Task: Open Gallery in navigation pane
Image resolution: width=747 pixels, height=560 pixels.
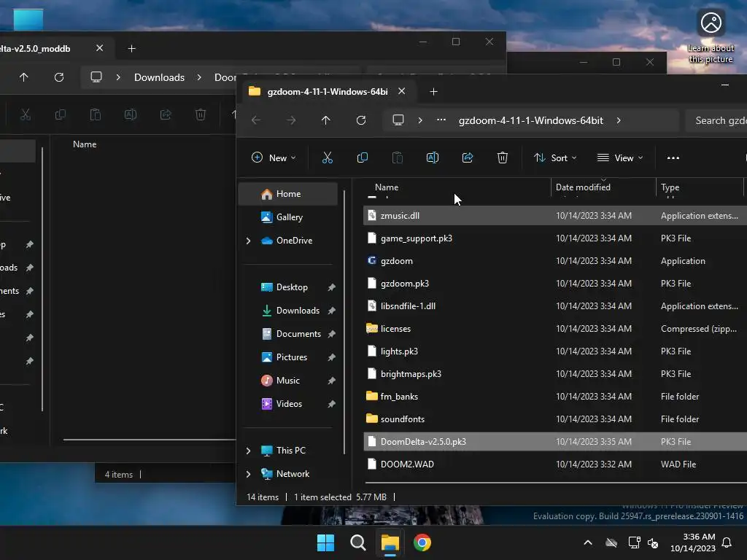Action: (288, 217)
